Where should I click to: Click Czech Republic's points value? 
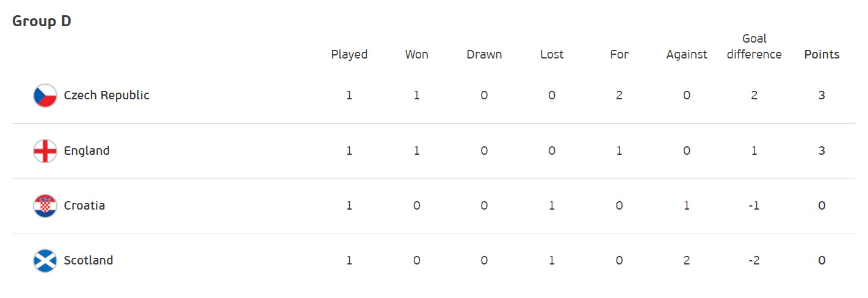[x=822, y=95]
